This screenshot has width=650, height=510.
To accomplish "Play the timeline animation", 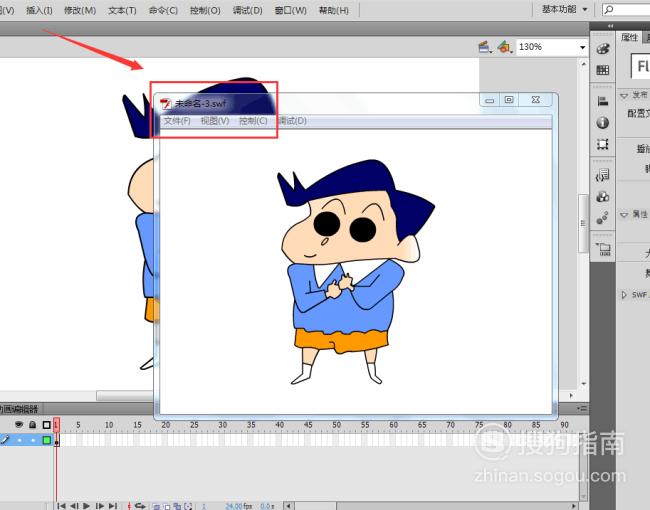I will pyautogui.click(x=87, y=506).
